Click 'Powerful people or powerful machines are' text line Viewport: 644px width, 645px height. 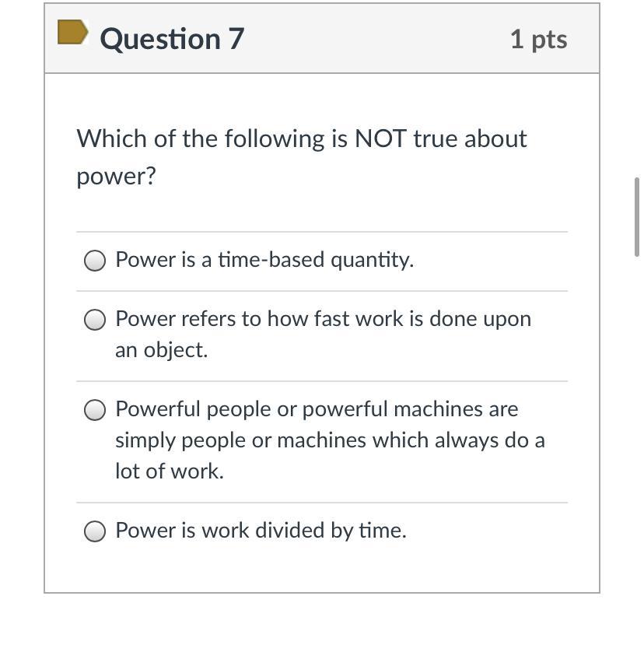click(x=317, y=409)
